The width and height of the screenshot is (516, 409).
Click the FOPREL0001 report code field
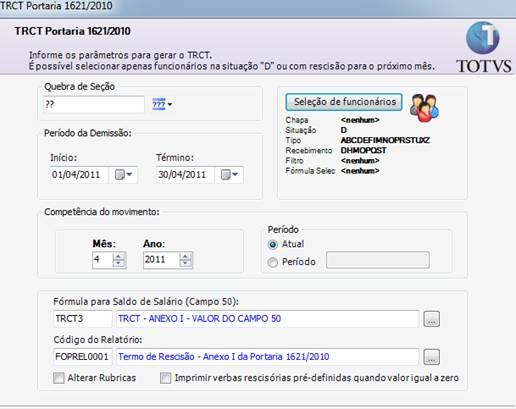[x=83, y=357]
